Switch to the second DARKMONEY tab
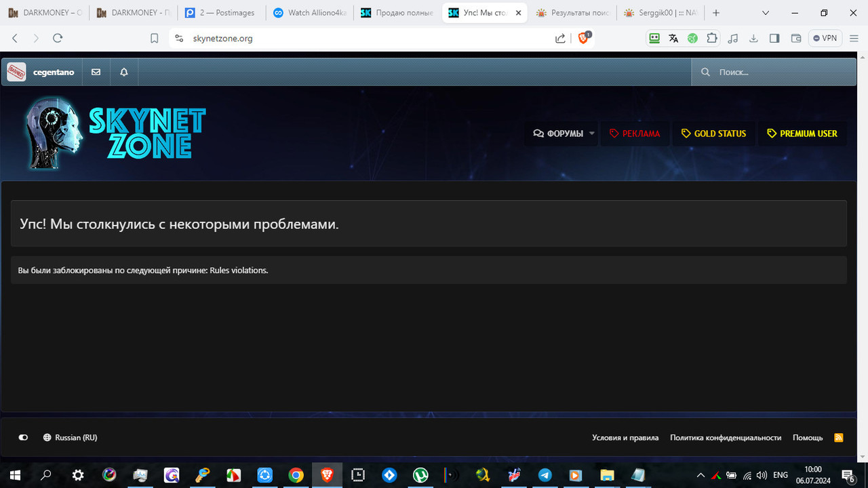Image resolution: width=868 pixels, height=488 pixels. tap(133, 13)
